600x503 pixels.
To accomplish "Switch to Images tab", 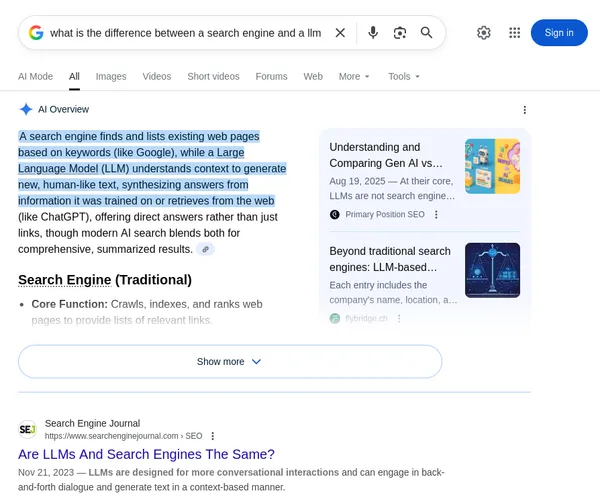I will point(111,77).
